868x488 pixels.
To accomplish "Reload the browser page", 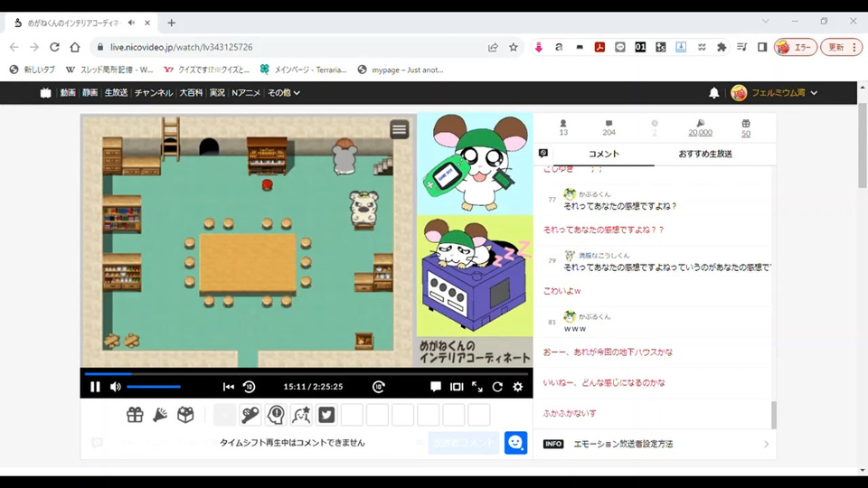I will (54, 48).
